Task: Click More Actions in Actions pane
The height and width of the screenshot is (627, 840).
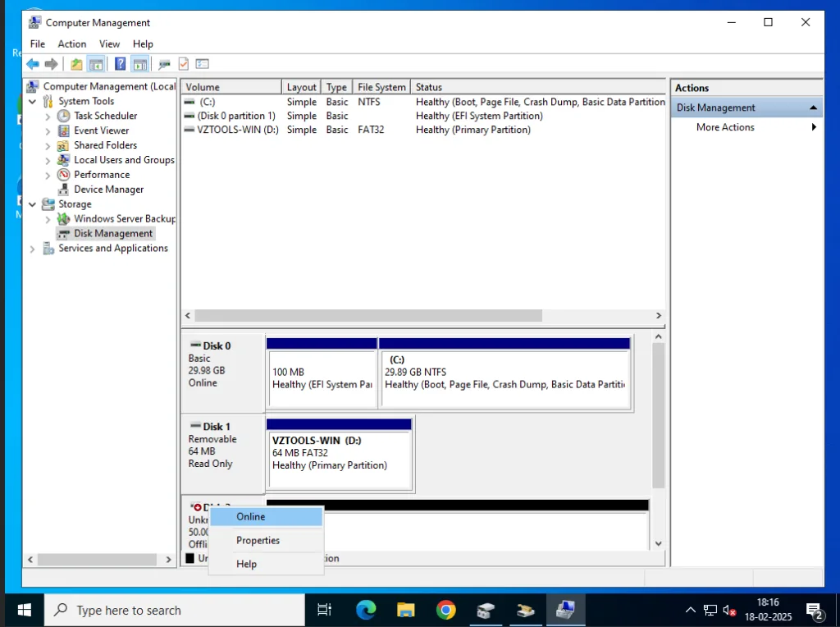Action: tap(725, 127)
